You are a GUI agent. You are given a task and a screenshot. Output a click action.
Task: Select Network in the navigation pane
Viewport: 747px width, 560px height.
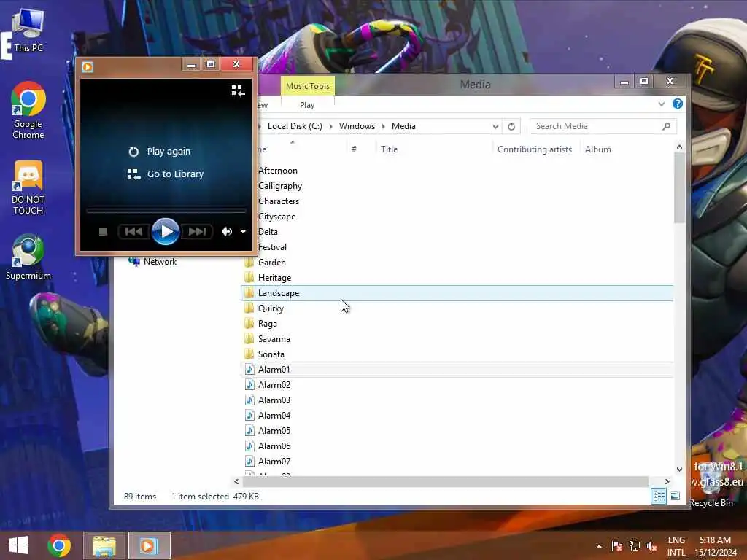(x=160, y=262)
